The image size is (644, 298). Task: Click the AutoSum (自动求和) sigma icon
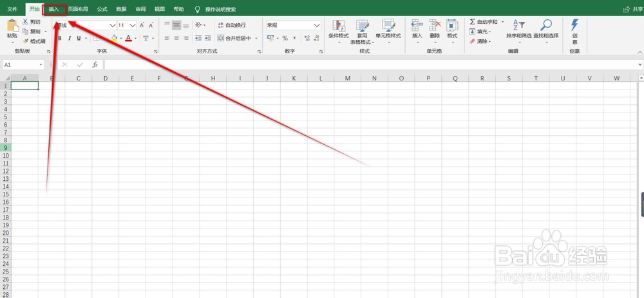coord(472,22)
